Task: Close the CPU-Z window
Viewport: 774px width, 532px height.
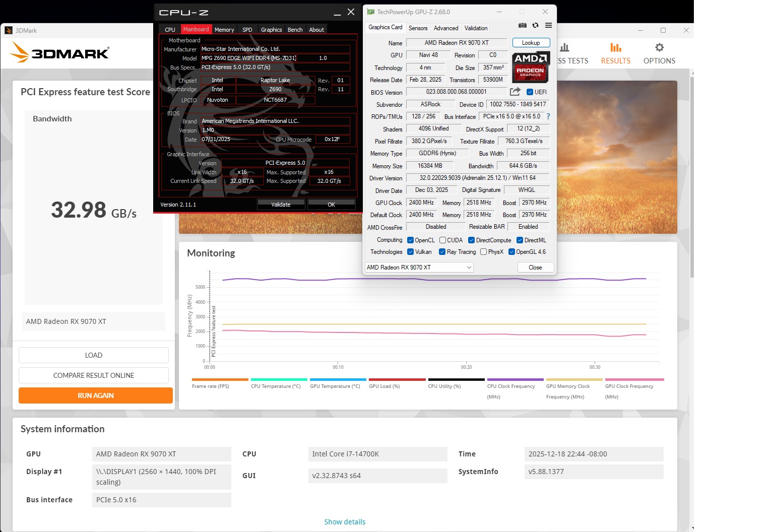Action: (x=351, y=12)
